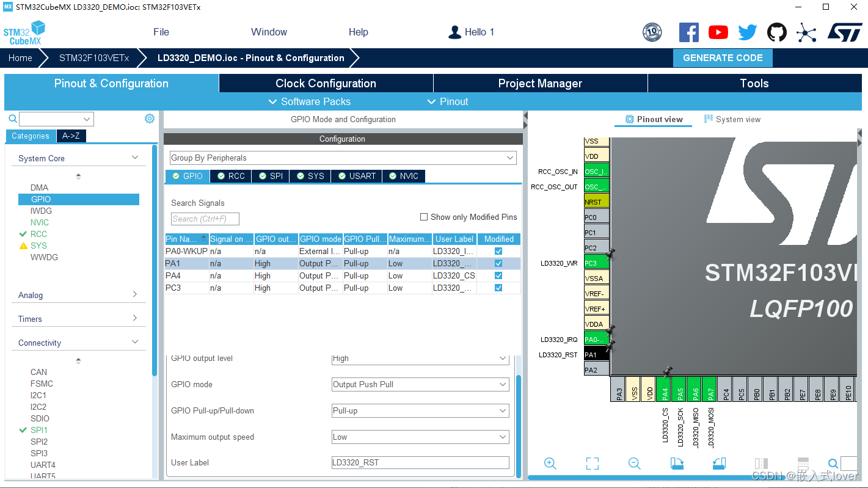Viewport: 868px width, 488px height.
Task: Switch to the Tools tab
Action: (x=754, y=84)
